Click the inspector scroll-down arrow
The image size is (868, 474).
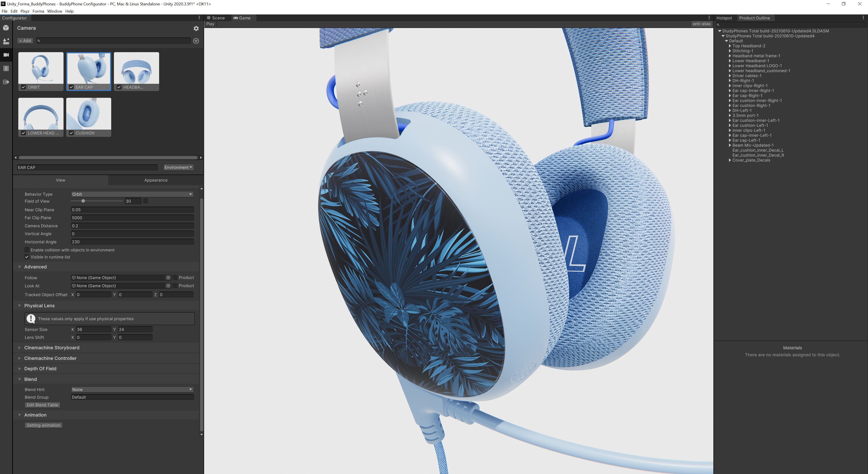pos(201,434)
